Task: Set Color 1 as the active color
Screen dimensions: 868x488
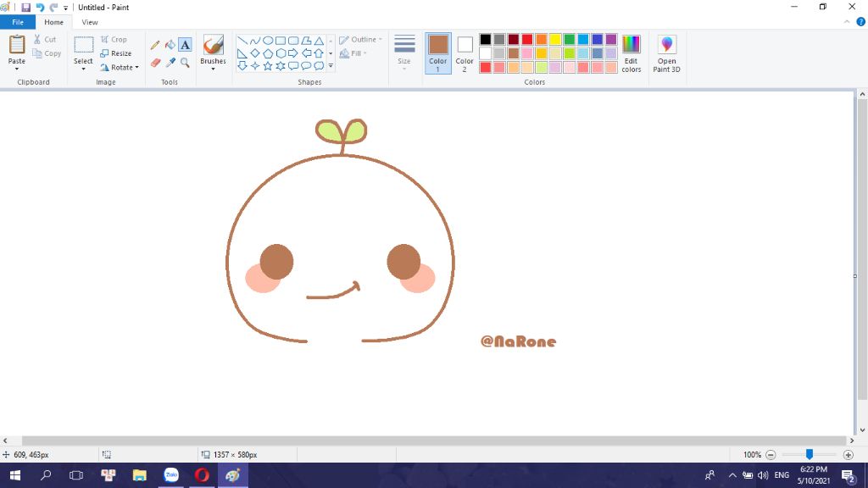Action: [x=438, y=53]
